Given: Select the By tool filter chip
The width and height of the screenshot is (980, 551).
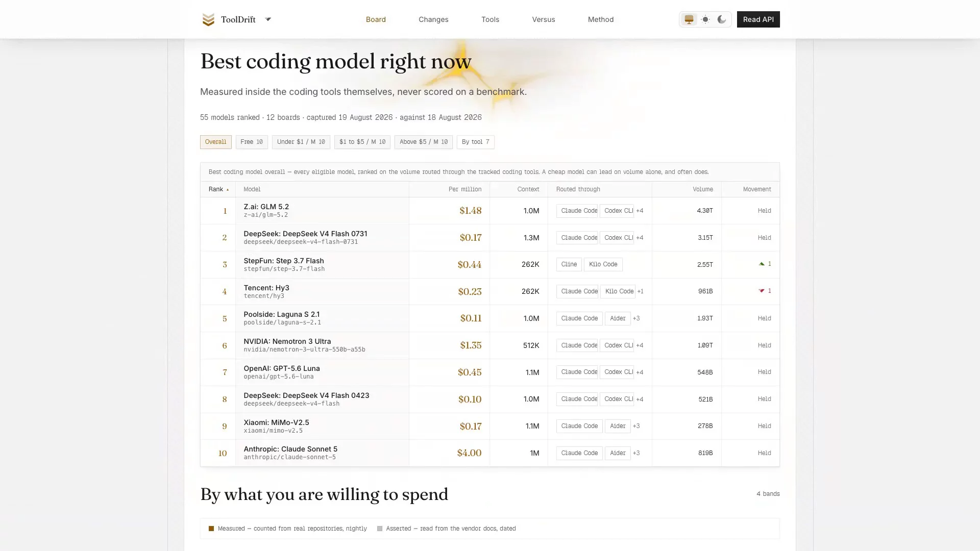Looking at the screenshot, I should (476, 142).
